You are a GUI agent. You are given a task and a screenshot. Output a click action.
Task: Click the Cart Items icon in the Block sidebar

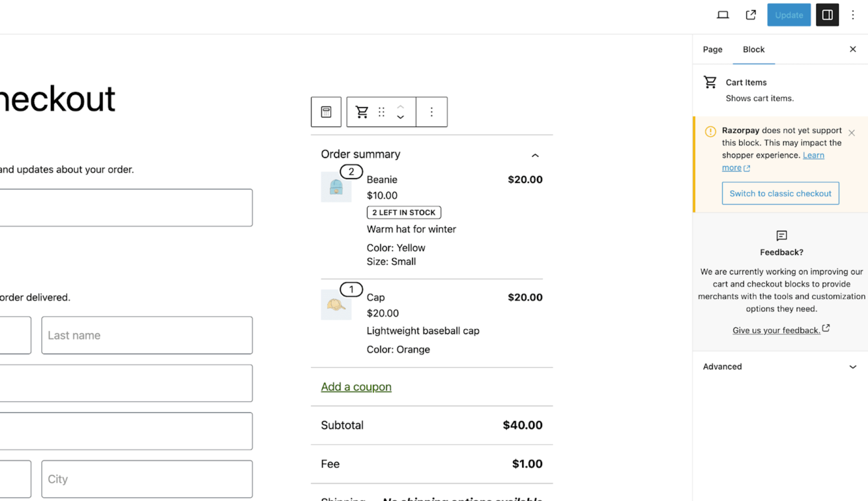[x=710, y=82]
